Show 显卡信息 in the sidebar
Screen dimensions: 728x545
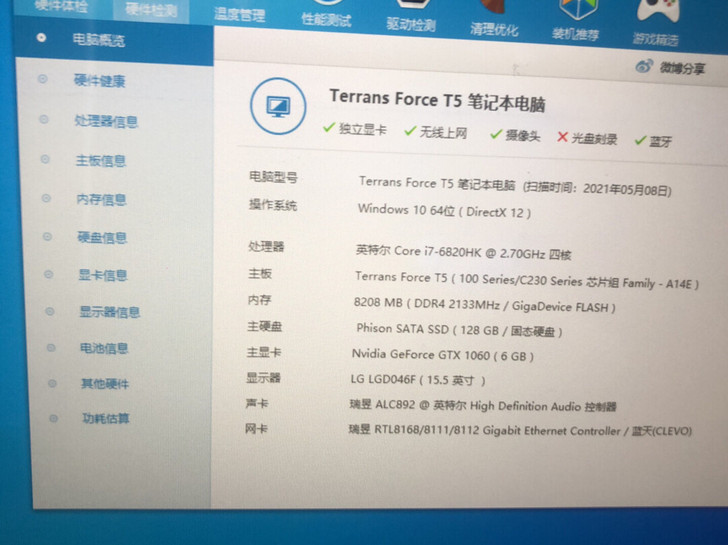click(x=103, y=275)
